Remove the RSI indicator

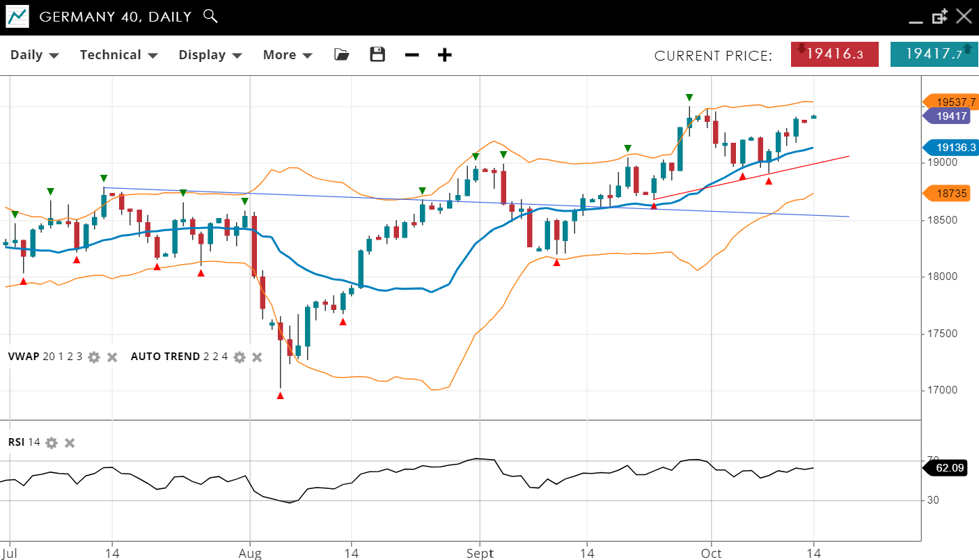pos(70,443)
